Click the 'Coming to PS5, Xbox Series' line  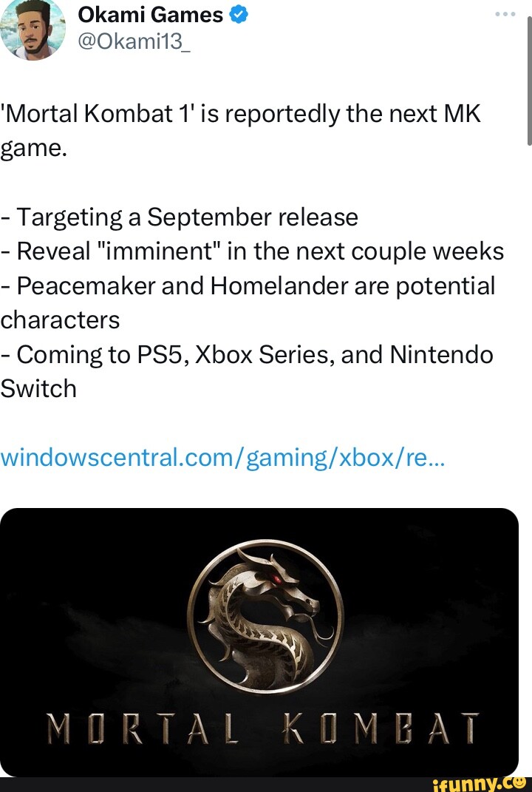248,354
